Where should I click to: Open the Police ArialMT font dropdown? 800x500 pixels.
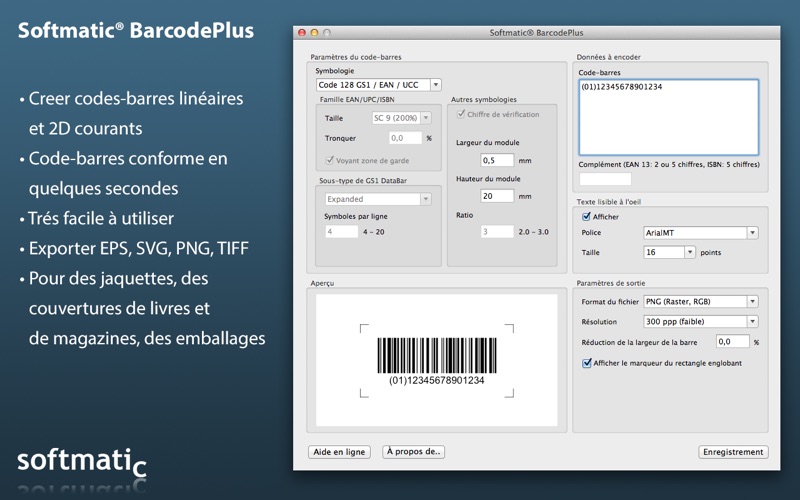pyautogui.click(x=701, y=233)
